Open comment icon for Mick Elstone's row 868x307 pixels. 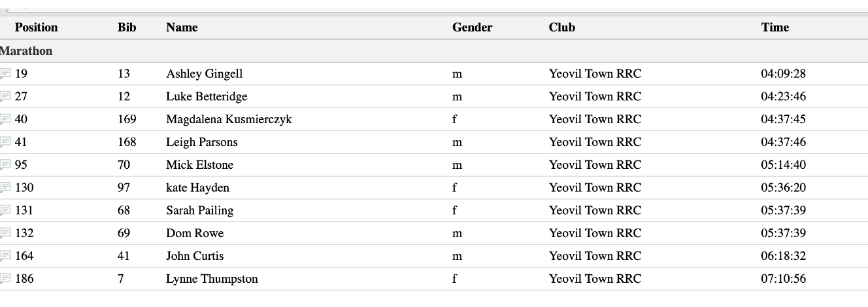click(5, 166)
